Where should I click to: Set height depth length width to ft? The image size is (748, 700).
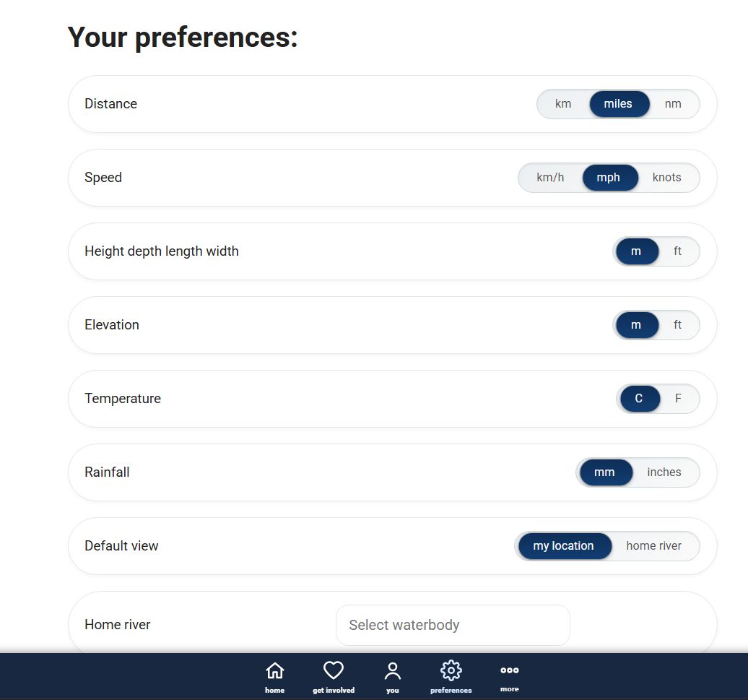pos(677,251)
